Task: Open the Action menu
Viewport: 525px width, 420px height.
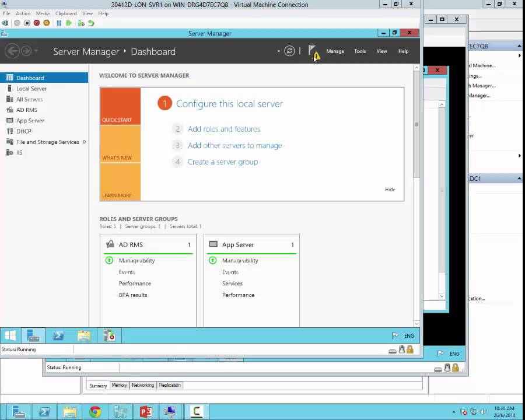Action: (23, 13)
